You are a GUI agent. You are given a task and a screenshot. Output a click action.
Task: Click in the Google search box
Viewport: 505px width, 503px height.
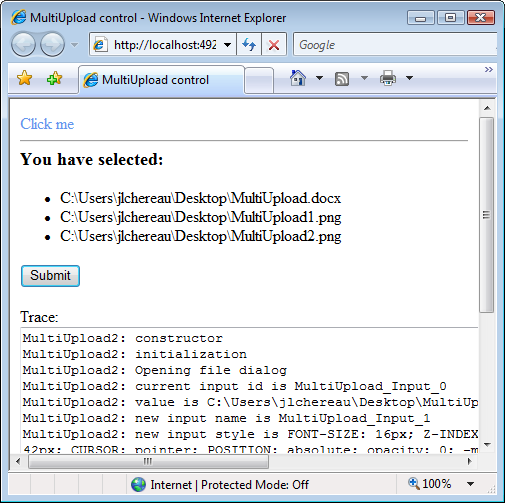point(395,44)
